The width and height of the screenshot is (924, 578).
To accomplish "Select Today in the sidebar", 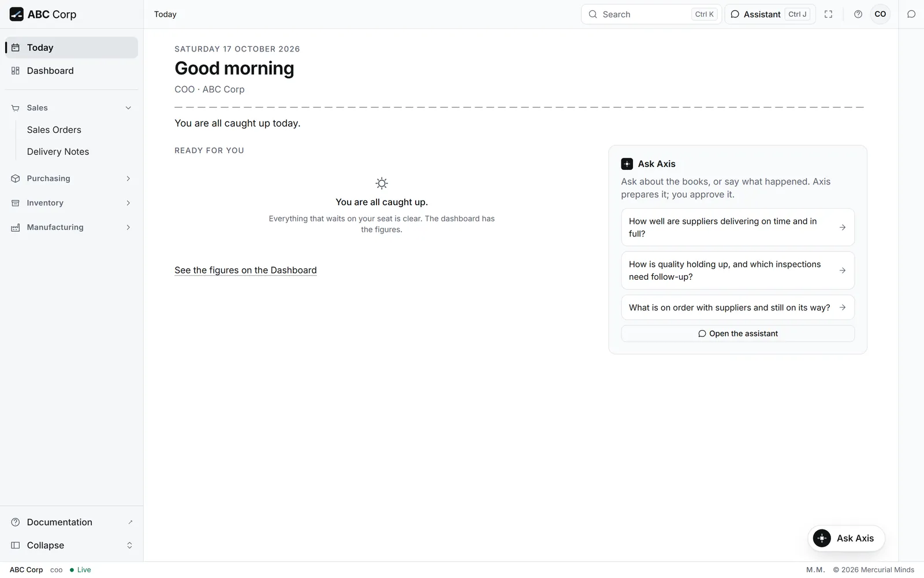I will point(72,47).
